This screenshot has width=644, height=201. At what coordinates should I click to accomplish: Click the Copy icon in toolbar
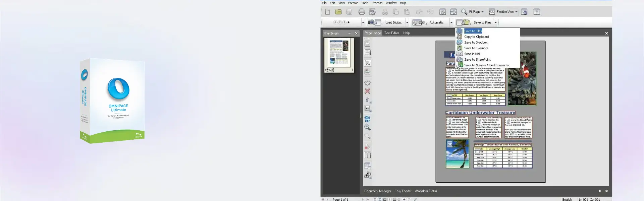point(396,12)
